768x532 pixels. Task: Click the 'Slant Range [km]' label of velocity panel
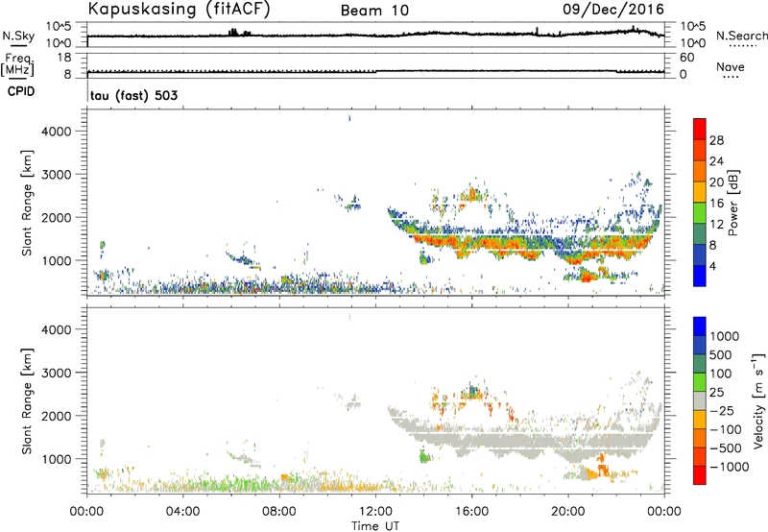27,400
